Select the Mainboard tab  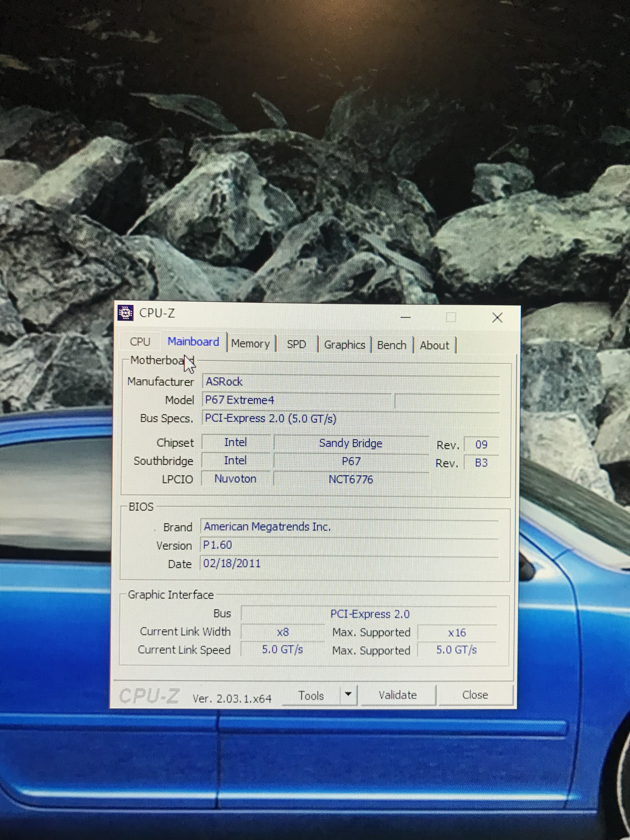(193, 342)
